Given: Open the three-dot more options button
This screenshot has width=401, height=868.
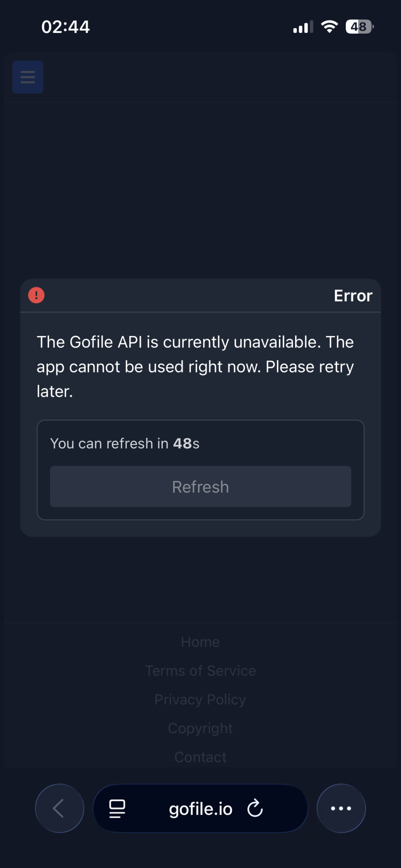Looking at the screenshot, I should point(341,808).
